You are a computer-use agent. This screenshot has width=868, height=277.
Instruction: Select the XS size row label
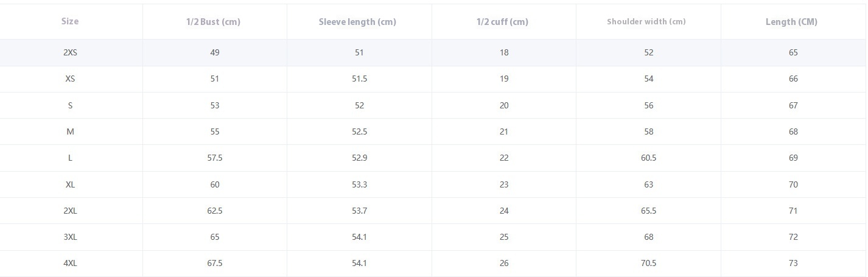[70, 79]
